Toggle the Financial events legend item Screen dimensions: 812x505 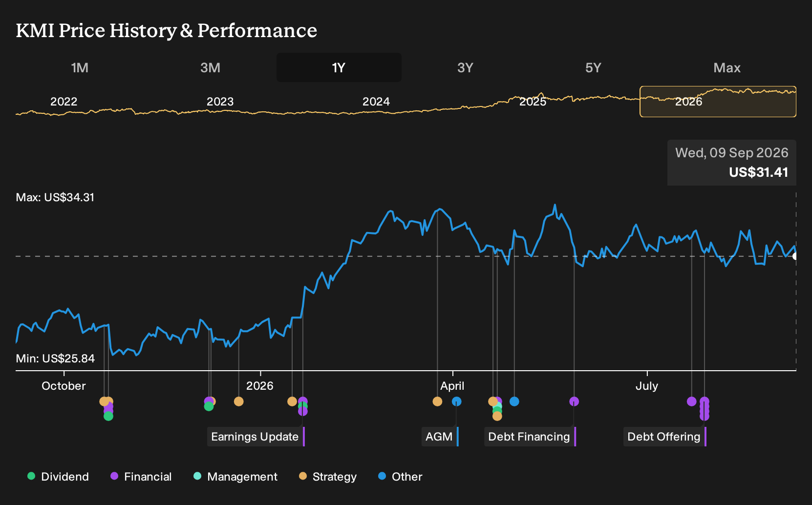click(141, 477)
